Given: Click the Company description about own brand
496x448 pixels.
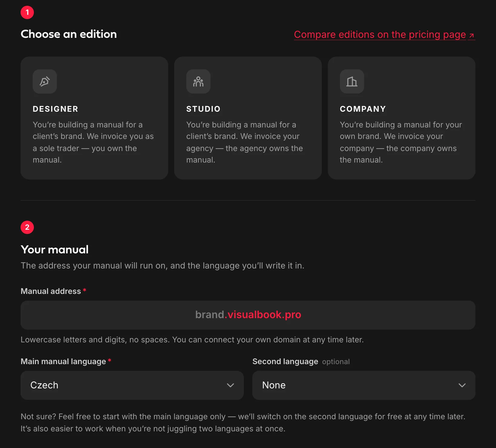Looking at the screenshot, I should [x=401, y=142].
